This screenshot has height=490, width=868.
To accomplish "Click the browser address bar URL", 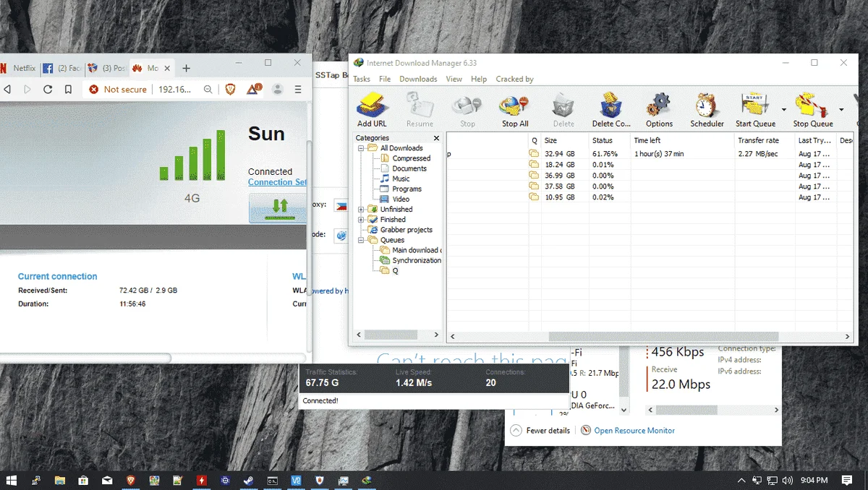I will pos(174,90).
